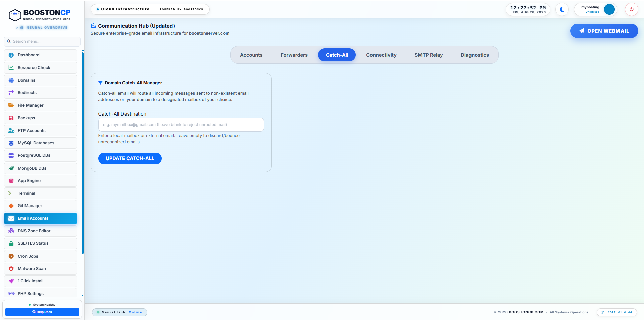Click the MySQL Databases icon
This screenshot has width=644, height=320.
pyautogui.click(x=11, y=143)
